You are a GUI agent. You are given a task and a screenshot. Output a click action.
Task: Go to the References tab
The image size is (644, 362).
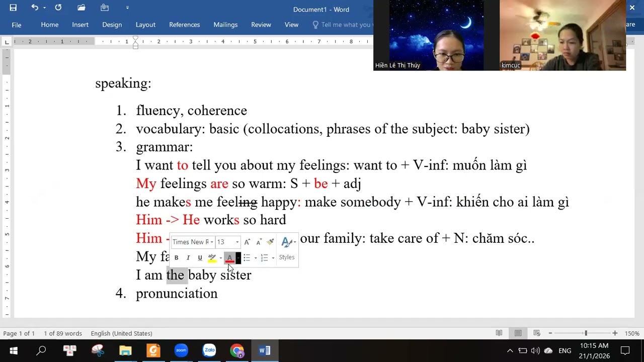click(184, 25)
